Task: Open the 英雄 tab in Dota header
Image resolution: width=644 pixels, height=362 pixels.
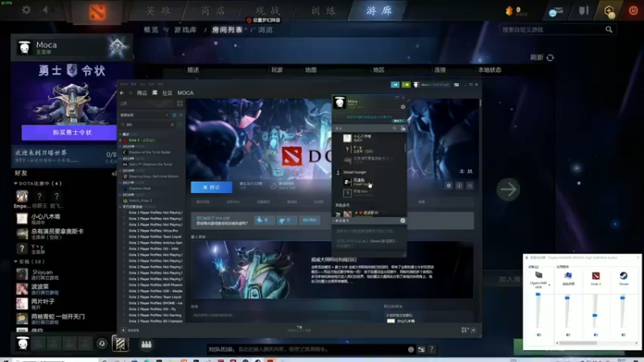Action: [158, 10]
